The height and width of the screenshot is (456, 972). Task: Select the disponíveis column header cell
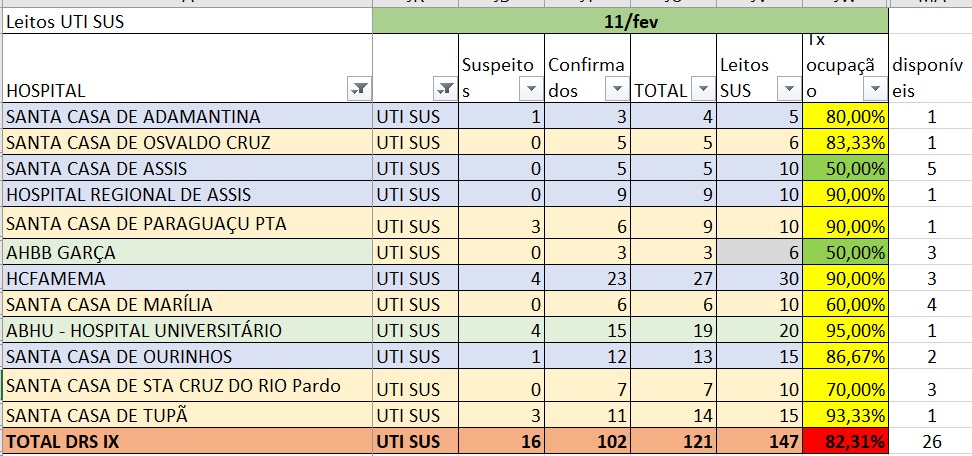[x=930, y=77]
